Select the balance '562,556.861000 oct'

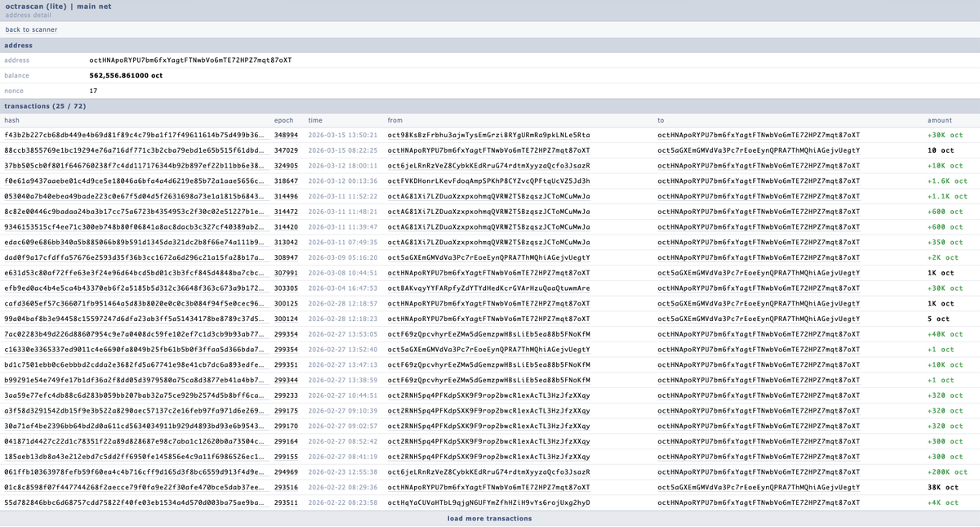(x=126, y=75)
